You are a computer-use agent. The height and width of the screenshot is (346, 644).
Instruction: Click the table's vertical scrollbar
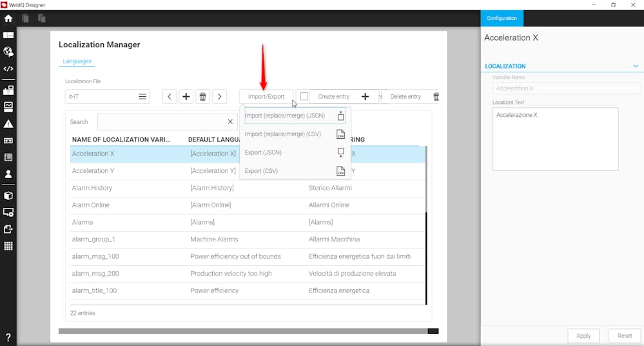426,225
